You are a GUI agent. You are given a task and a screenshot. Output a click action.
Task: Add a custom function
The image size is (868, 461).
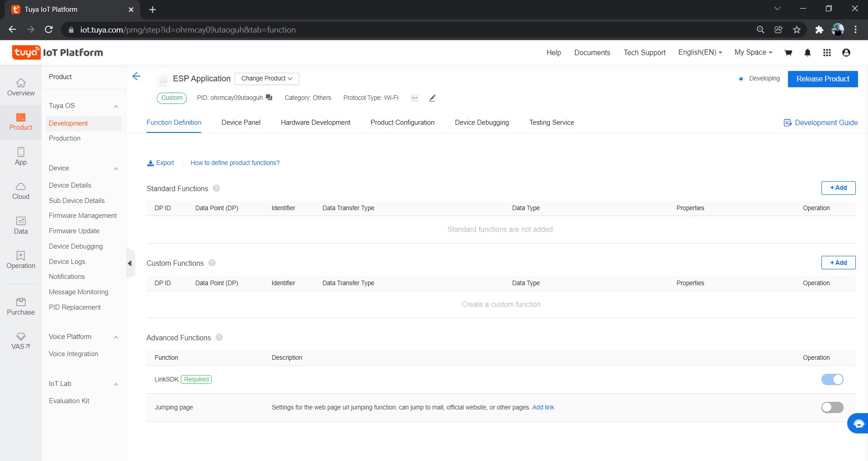(x=838, y=263)
